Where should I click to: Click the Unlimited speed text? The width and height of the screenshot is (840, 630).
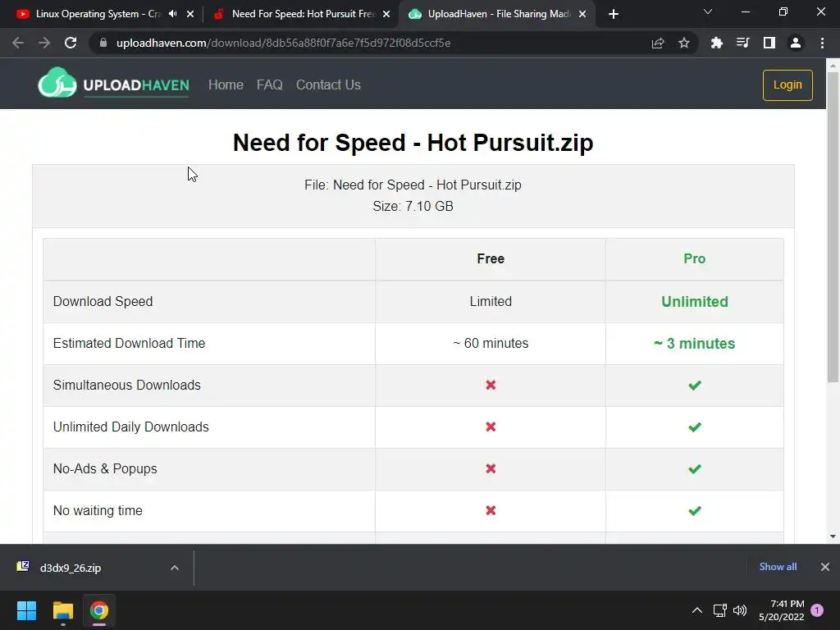(694, 302)
